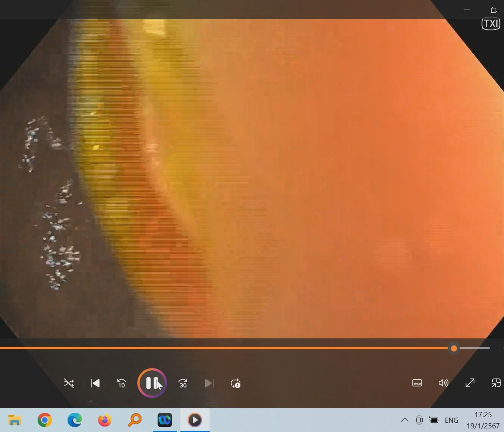The height and width of the screenshot is (432, 504).
Task: Toggle shuffle playback mode
Action: click(x=69, y=384)
